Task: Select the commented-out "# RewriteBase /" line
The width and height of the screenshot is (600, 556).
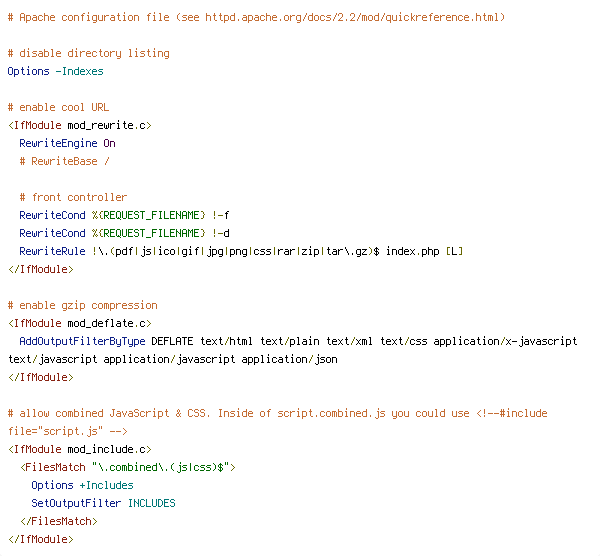Action: pyautogui.click(x=64, y=161)
